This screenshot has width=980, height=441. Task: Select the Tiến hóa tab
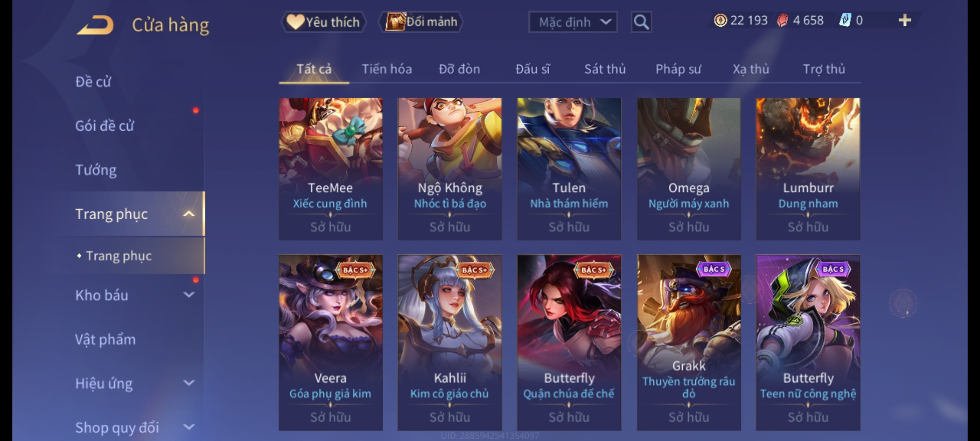(387, 69)
